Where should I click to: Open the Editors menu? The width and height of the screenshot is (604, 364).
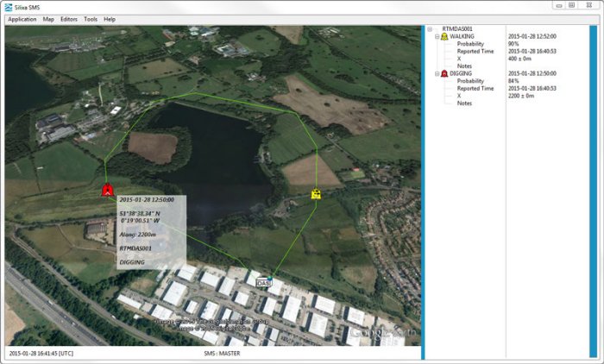[x=69, y=19]
